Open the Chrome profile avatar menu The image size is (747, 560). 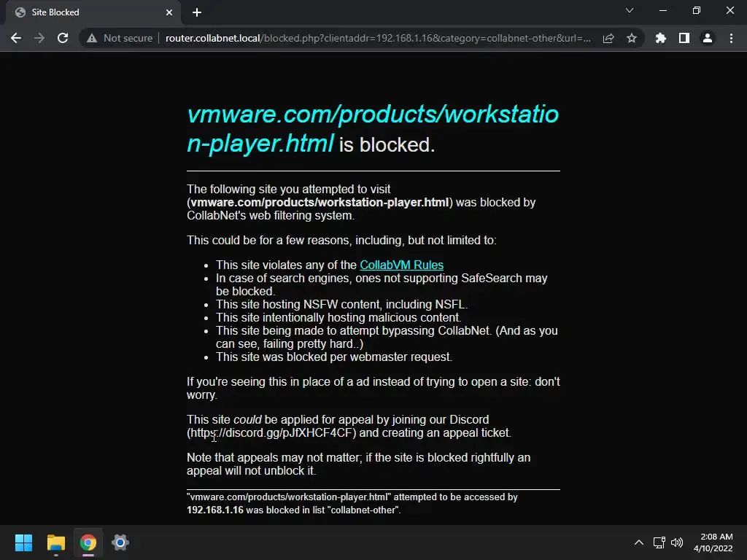tap(708, 38)
